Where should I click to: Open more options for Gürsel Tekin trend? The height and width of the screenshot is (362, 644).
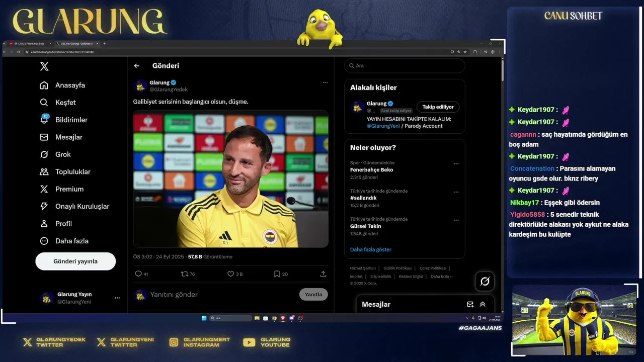click(456, 220)
